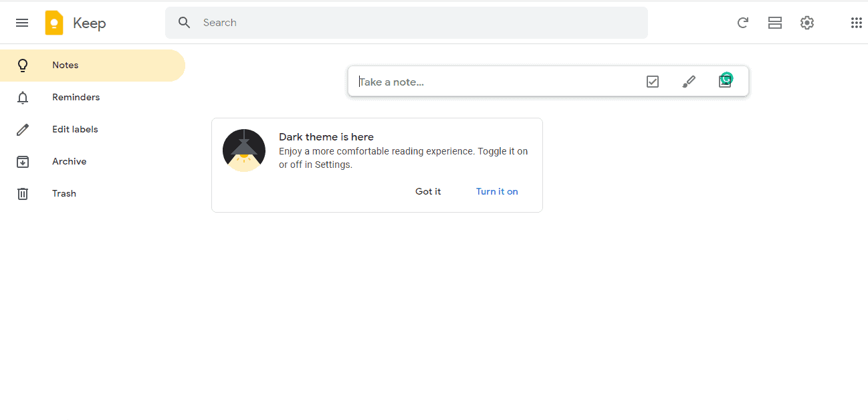Open the Google apps grid
Viewport: 868px width, 420px height.
coord(856,23)
